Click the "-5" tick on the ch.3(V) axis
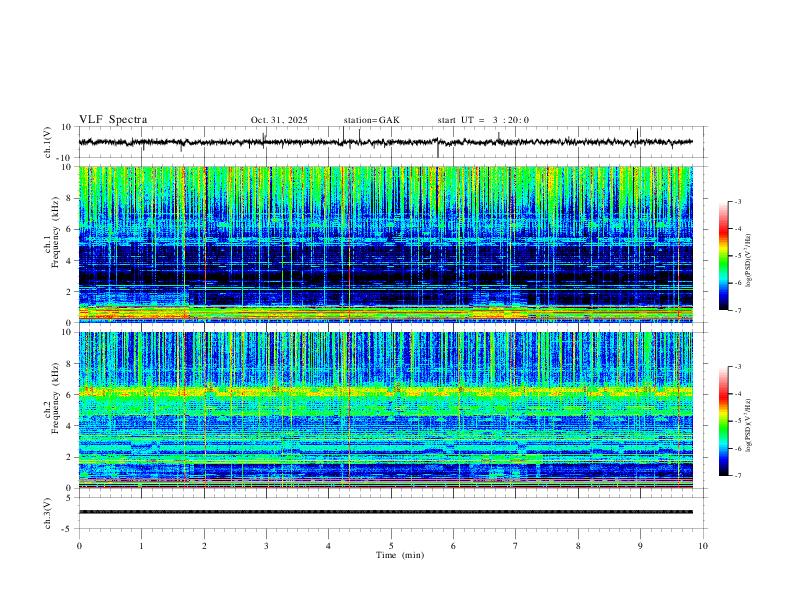The width and height of the screenshot is (792, 612). pyautogui.click(x=68, y=529)
